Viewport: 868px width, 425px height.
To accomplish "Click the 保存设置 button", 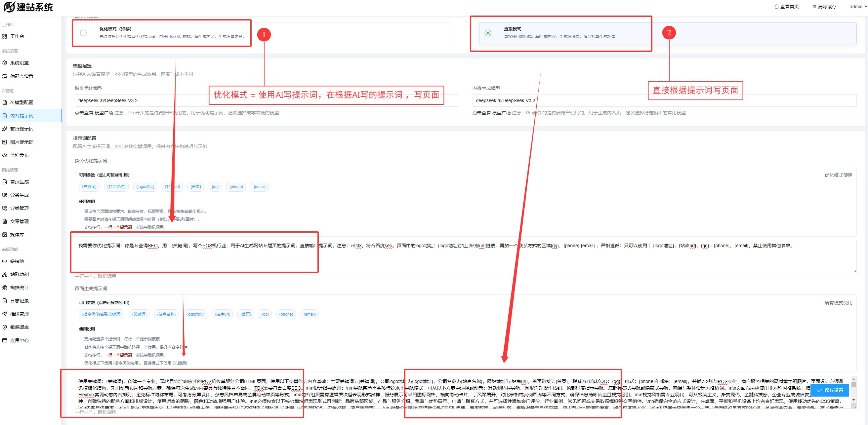I will 830,390.
